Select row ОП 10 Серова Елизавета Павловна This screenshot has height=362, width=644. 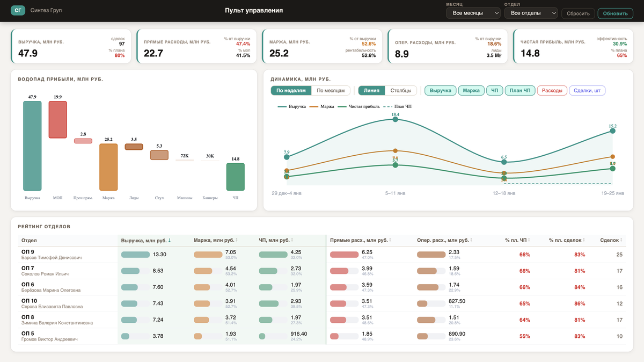[322, 304]
